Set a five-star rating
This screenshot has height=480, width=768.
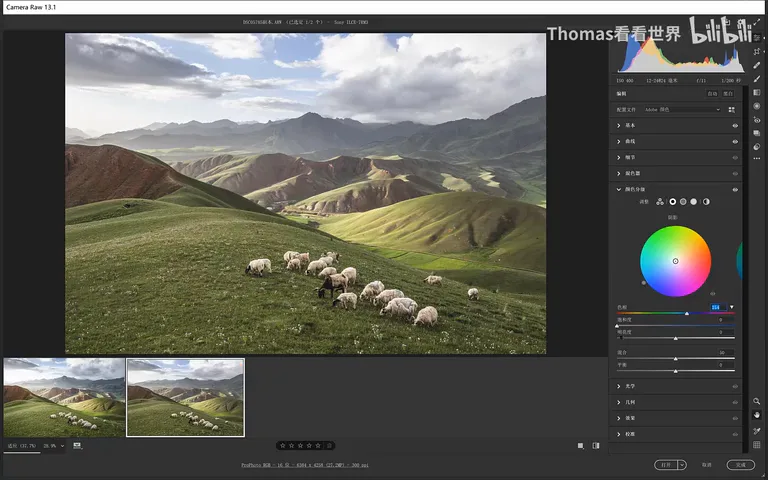point(318,446)
